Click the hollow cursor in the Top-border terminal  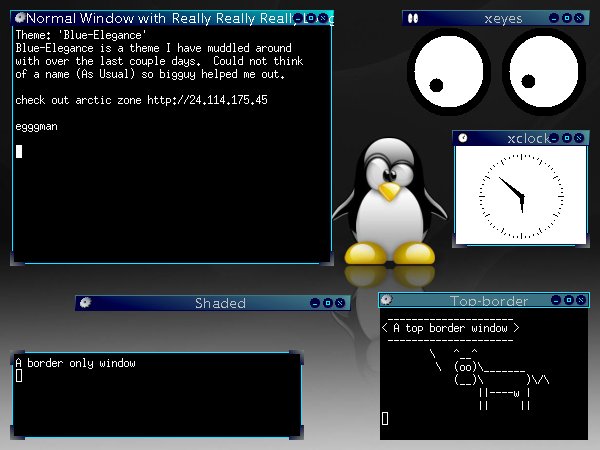tap(385, 418)
